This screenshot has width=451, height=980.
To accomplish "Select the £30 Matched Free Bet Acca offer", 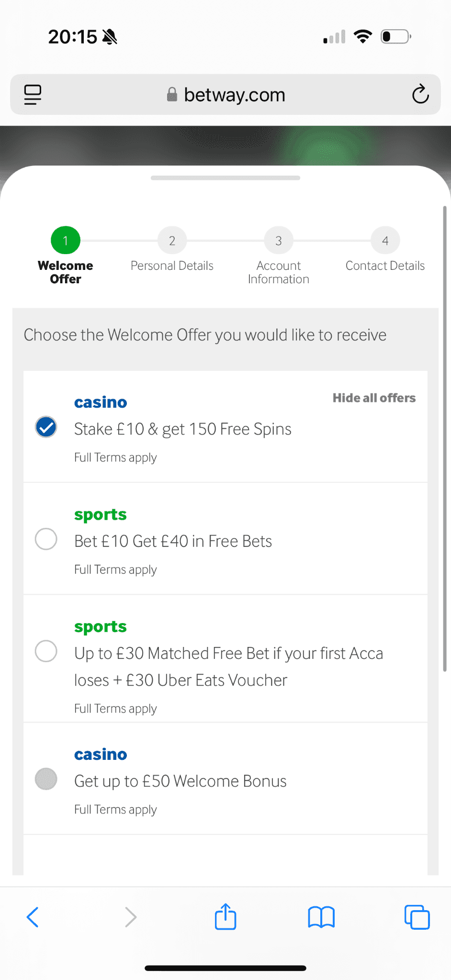I will (x=46, y=651).
